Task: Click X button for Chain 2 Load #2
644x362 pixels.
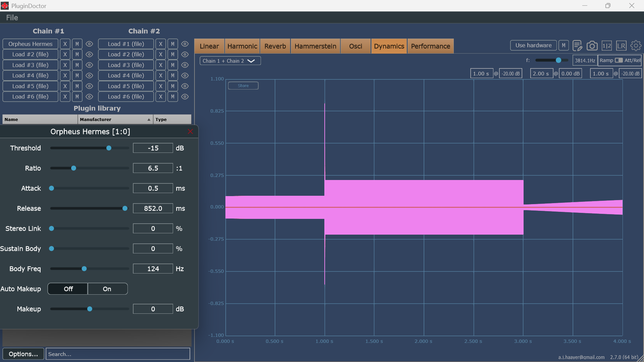Action: 161,54
